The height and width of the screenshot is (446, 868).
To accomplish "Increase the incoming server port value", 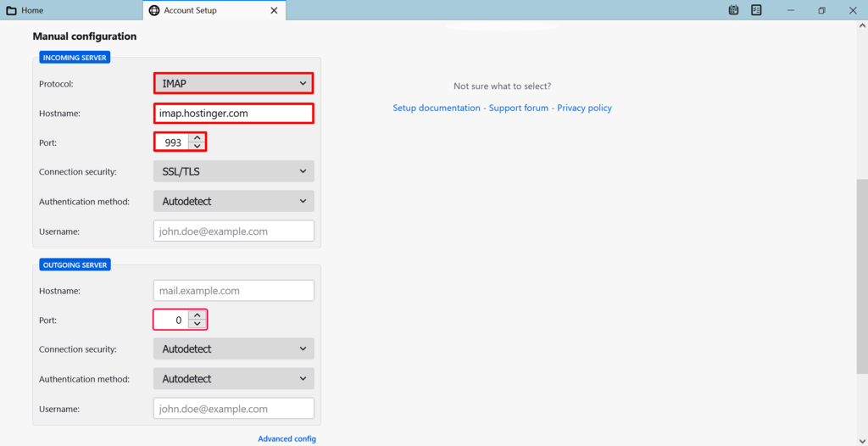I will pyautogui.click(x=197, y=137).
